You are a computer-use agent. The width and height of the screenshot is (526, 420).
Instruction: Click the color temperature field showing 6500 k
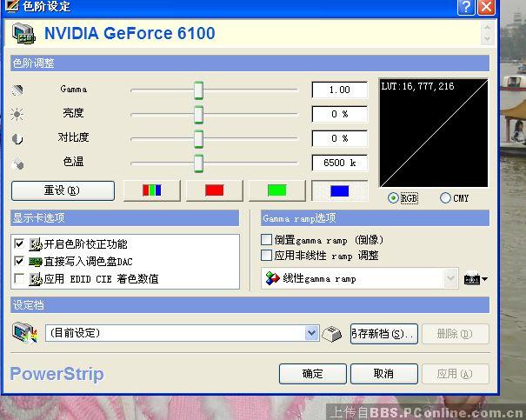(339, 163)
